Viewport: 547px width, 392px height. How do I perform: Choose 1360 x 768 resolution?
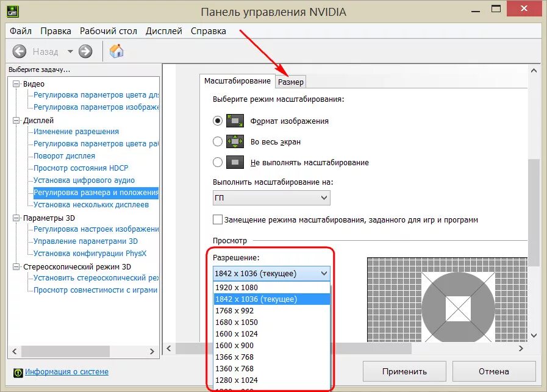(x=272, y=368)
